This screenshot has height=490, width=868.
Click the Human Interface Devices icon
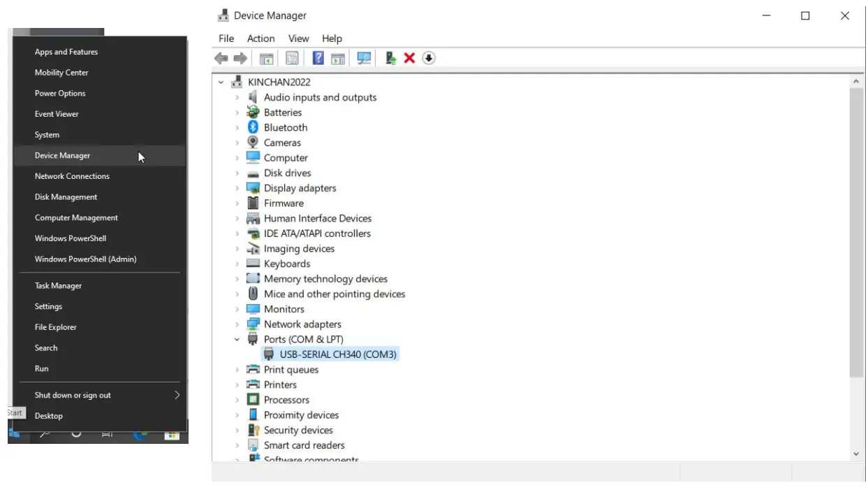click(253, 219)
